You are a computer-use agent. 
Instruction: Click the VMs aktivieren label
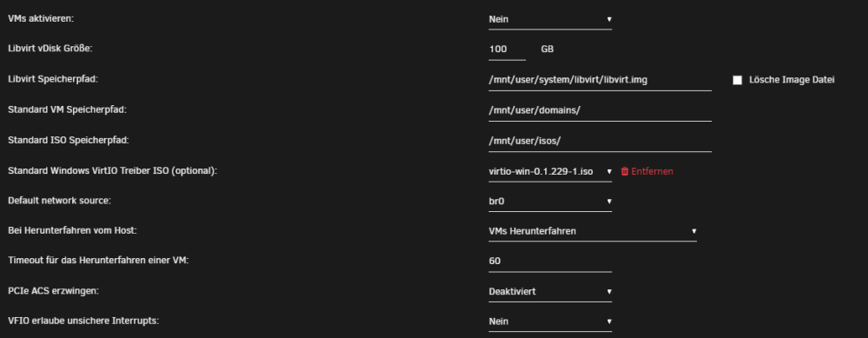[x=41, y=19]
